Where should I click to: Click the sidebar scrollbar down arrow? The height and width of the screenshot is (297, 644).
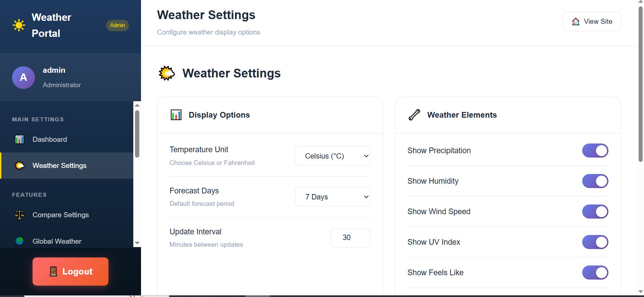pyautogui.click(x=137, y=243)
